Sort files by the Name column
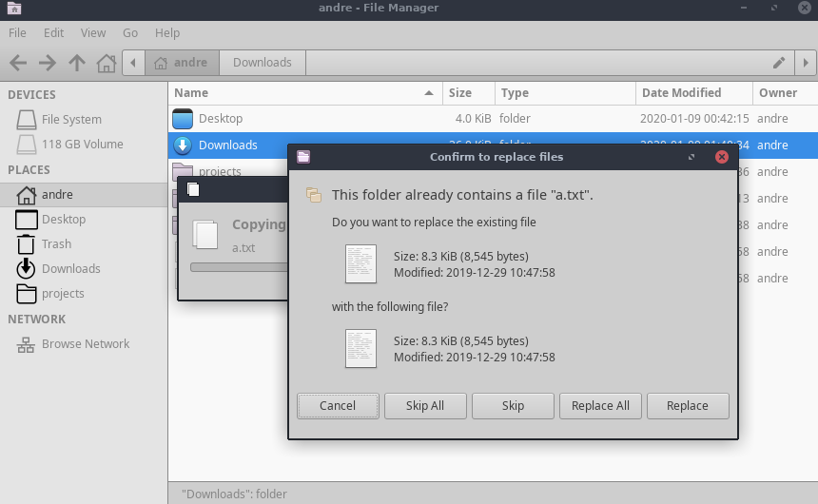The width and height of the screenshot is (818, 504). point(295,93)
